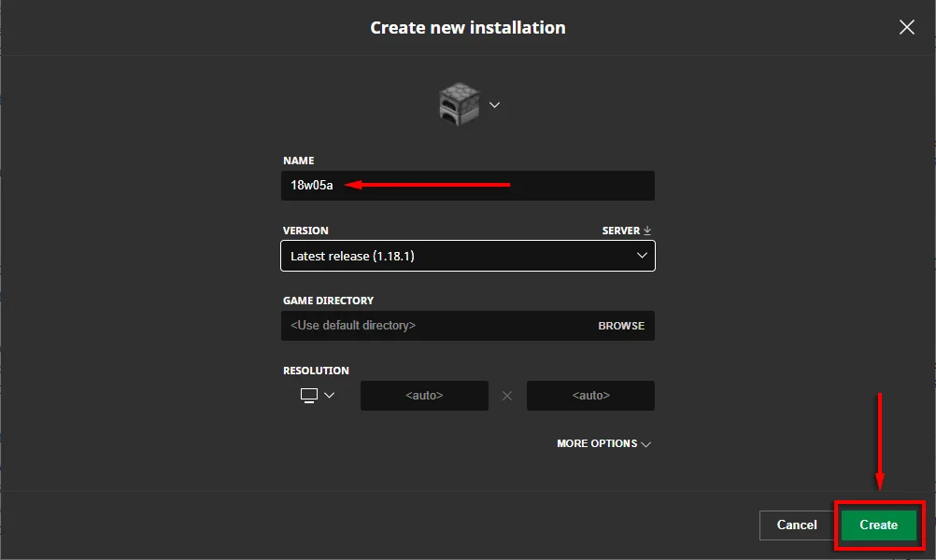Click the resolution width auto field
The height and width of the screenshot is (560, 936).
[x=424, y=396]
